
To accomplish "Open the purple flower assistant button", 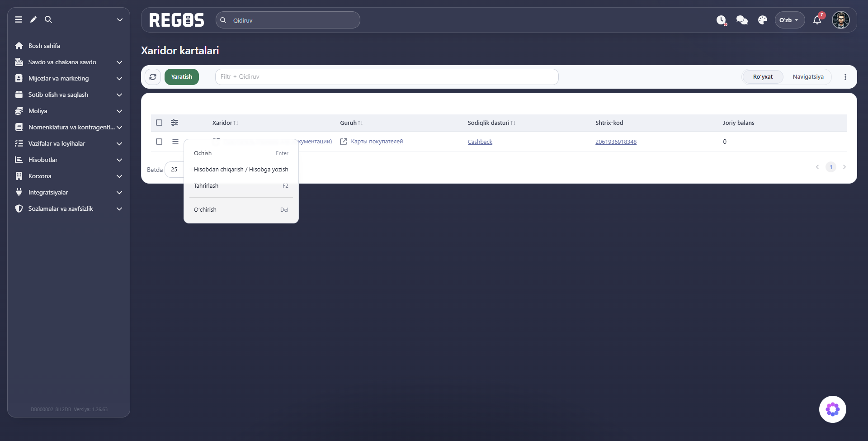I will 833,409.
